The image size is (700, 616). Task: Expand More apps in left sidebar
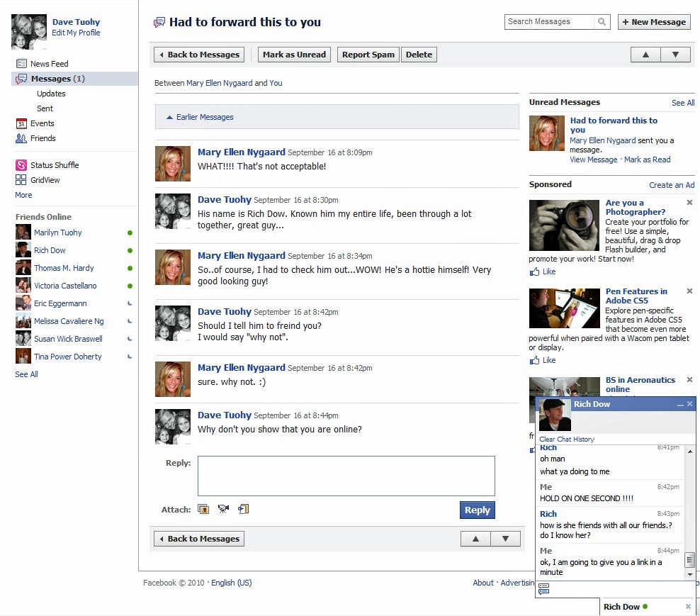[23, 195]
